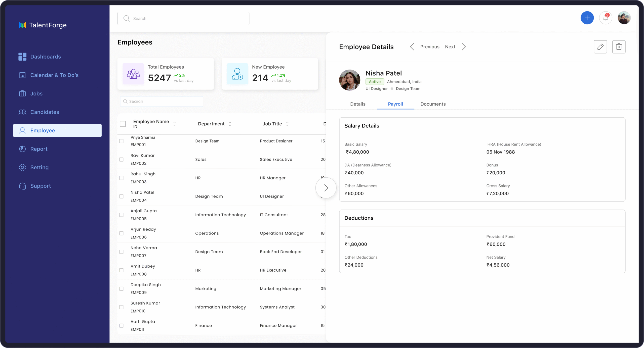Click the employee list search magnifier icon
Image resolution: width=644 pixels, height=348 pixels.
[125, 102]
